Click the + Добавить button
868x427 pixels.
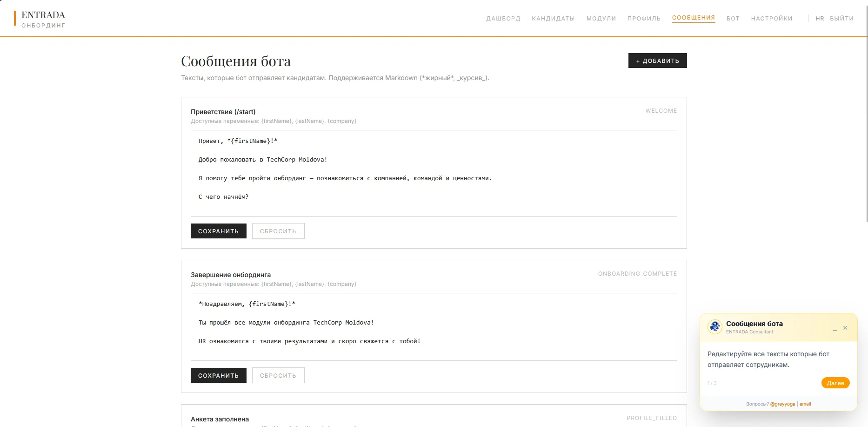pyautogui.click(x=657, y=61)
